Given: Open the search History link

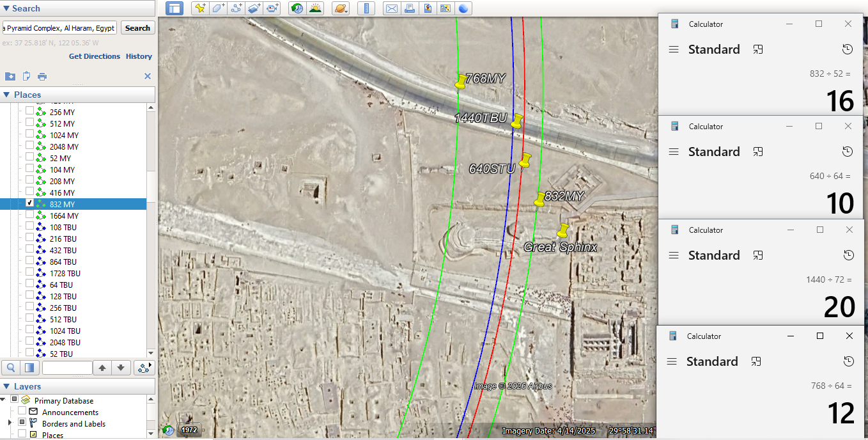Looking at the screenshot, I should [x=139, y=56].
